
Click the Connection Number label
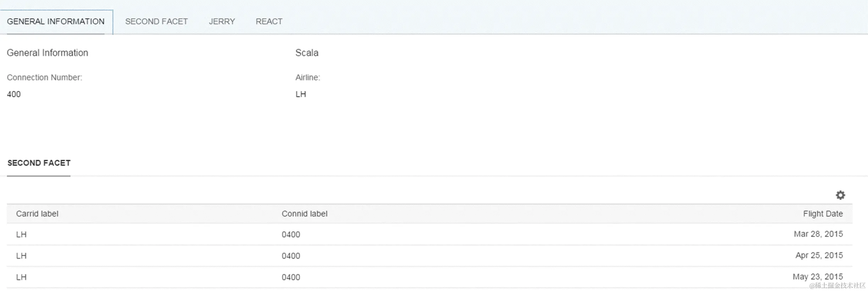45,77
